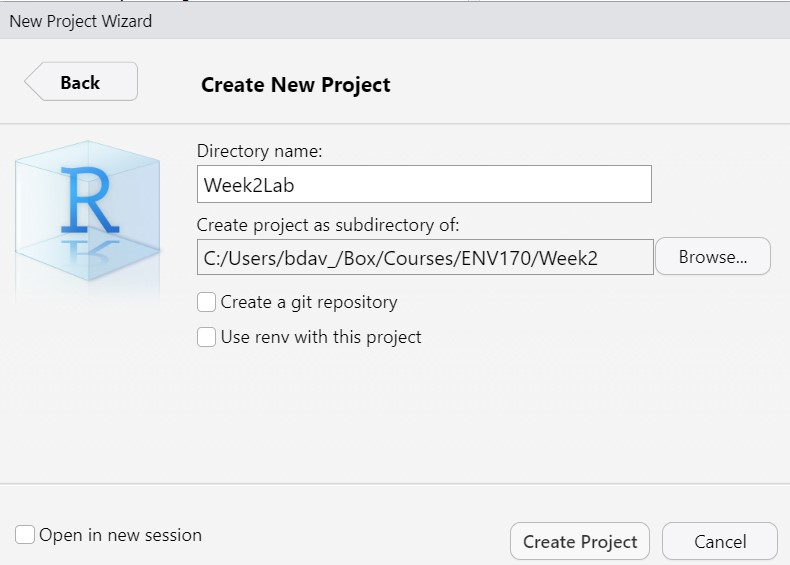Viewport: 790px width, 565px height.
Task: Click the 'Create project as subdirectory of:' label
Action: pyautogui.click(x=328, y=224)
